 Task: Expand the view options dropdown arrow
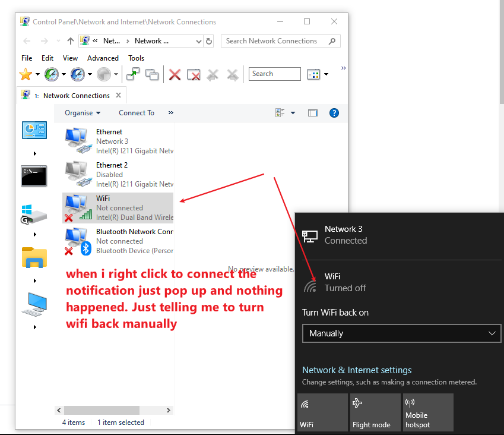tap(293, 113)
